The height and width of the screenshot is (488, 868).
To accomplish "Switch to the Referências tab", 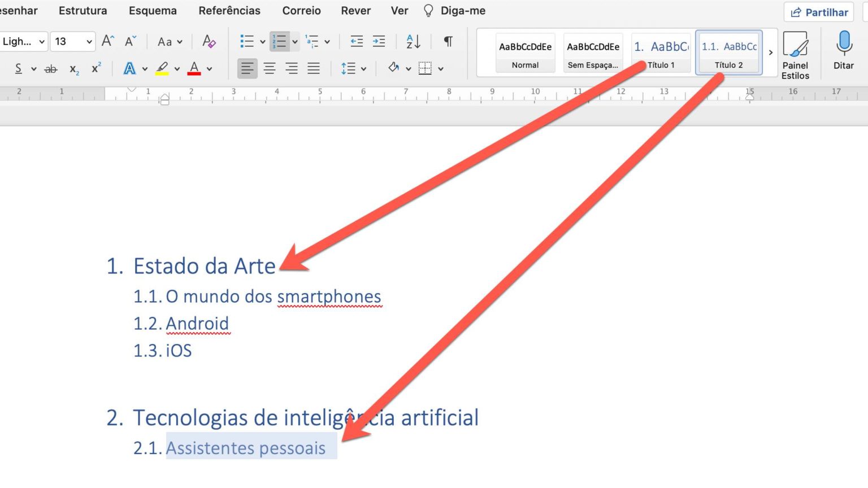I will tap(229, 11).
